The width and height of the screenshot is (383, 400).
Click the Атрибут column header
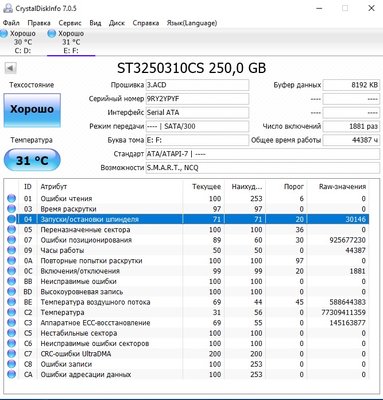[x=54, y=187]
